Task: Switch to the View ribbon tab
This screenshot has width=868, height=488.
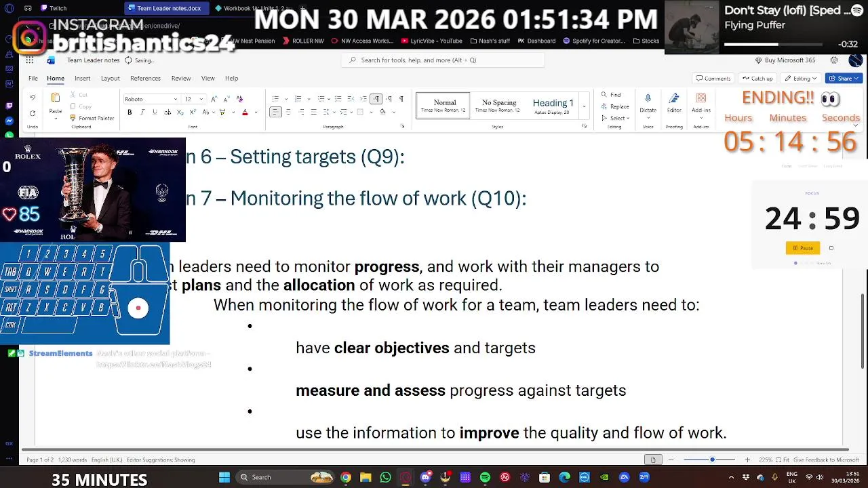Action: coord(208,78)
